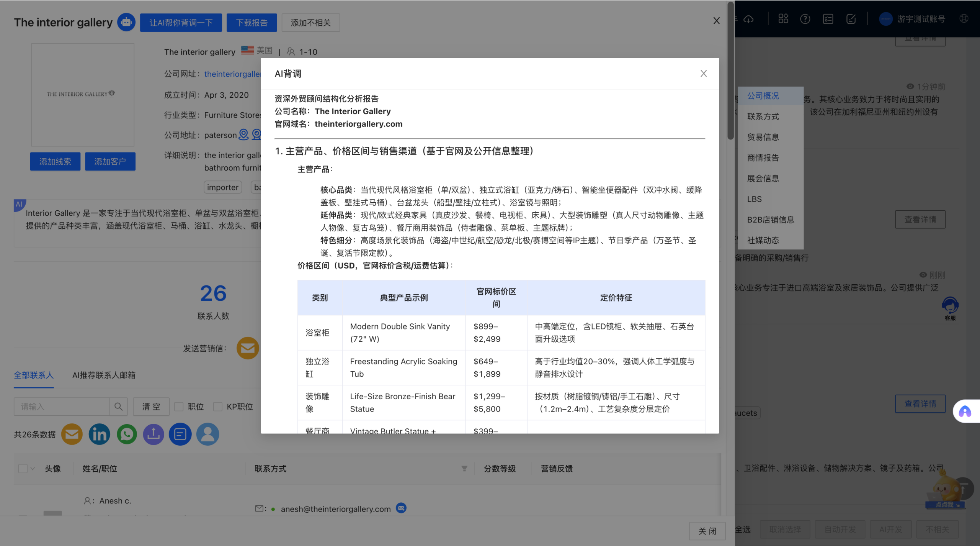Click the globe language icon
980x546 pixels.
964,18
